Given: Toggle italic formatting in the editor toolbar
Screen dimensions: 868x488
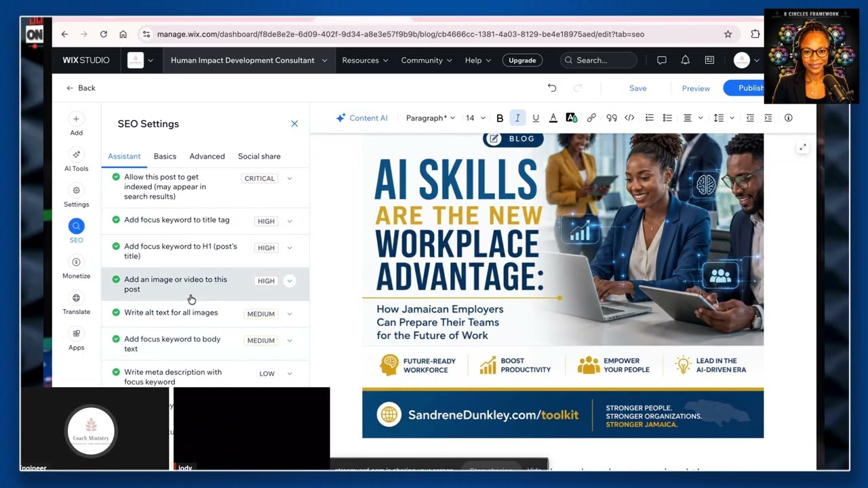Looking at the screenshot, I should (x=517, y=118).
